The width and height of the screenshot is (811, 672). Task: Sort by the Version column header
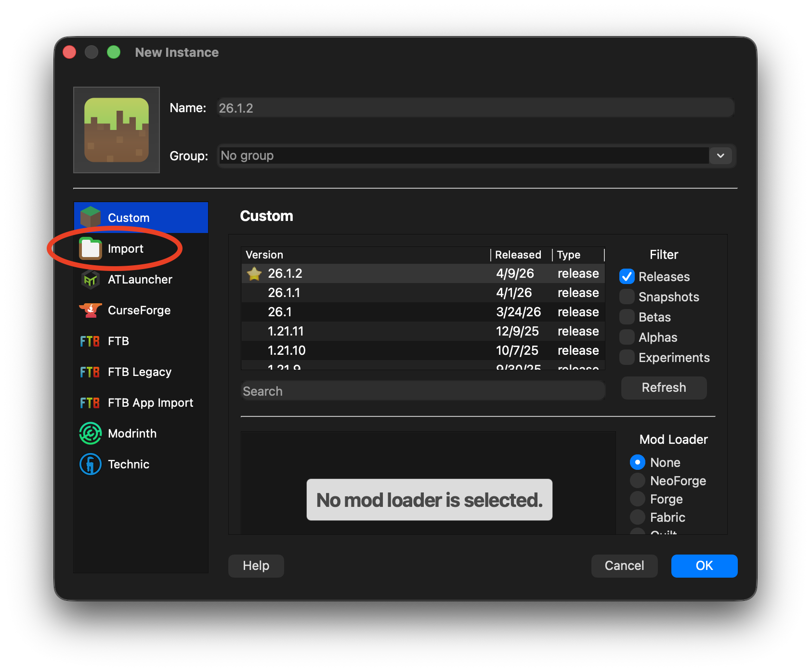(x=265, y=255)
